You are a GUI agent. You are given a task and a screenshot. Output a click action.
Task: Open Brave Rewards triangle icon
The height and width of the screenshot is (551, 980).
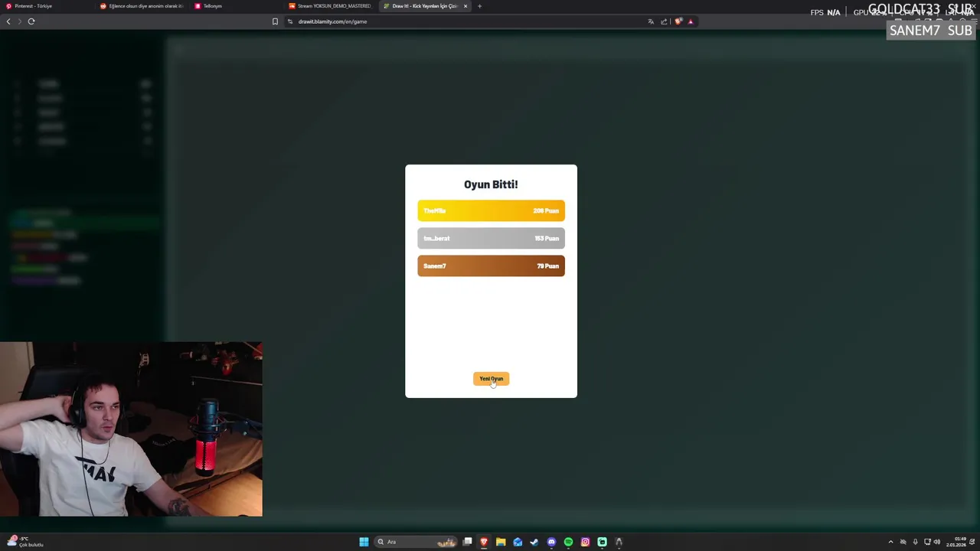[691, 21]
